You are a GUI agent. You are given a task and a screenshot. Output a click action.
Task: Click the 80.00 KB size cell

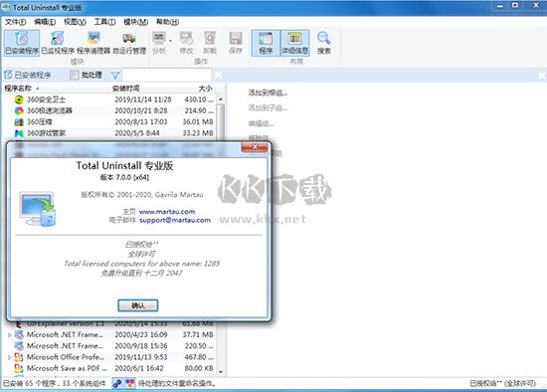pyautogui.click(x=199, y=368)
